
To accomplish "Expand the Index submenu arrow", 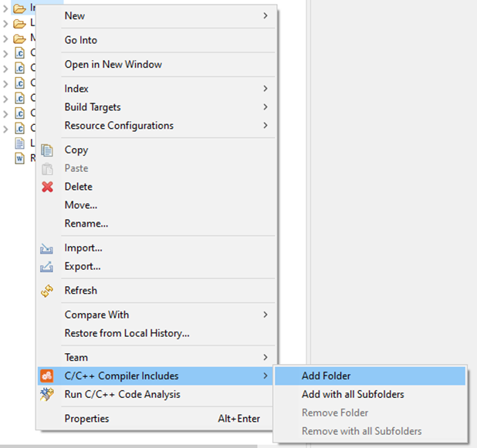I will [266, 89].
